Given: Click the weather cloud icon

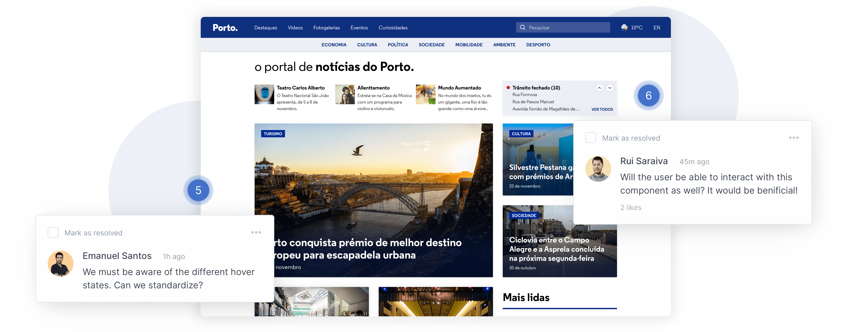Looking at the screenshot, I should [x=624, y=28].
